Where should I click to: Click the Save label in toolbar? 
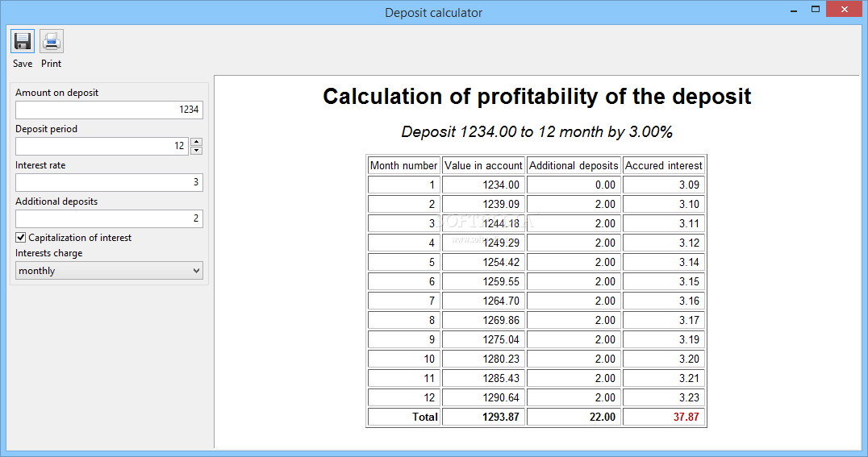(23, 64)
